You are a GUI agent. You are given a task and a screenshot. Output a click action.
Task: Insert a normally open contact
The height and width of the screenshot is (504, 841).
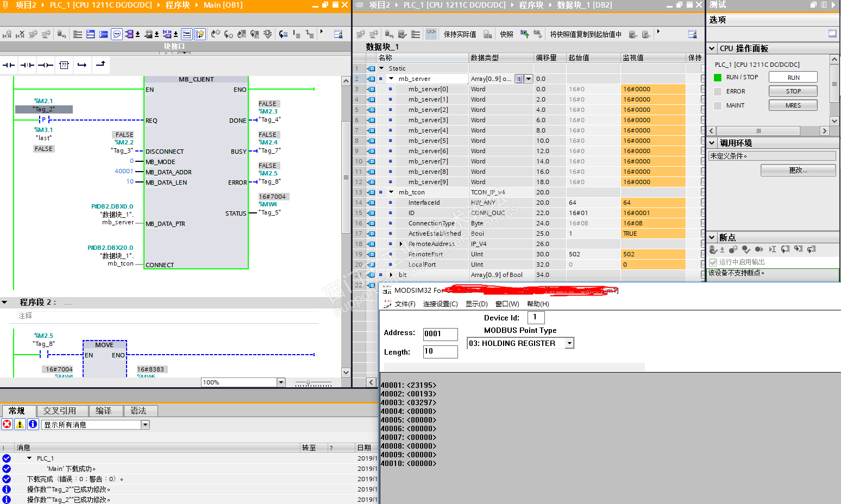9,65
